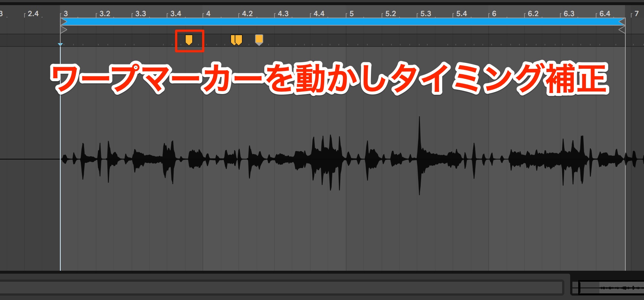Click the clip end marker flag below loop brace
Screen dimensions: 644x300
click(x=622, y=30)
